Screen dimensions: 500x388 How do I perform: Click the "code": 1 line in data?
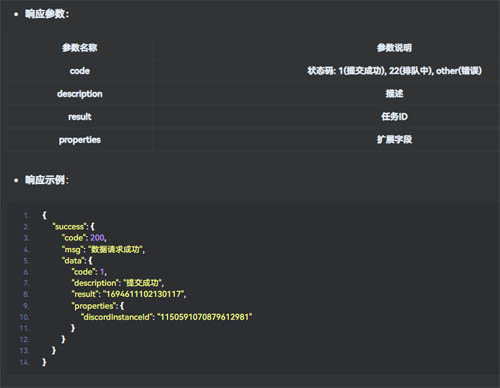(89, 272)
